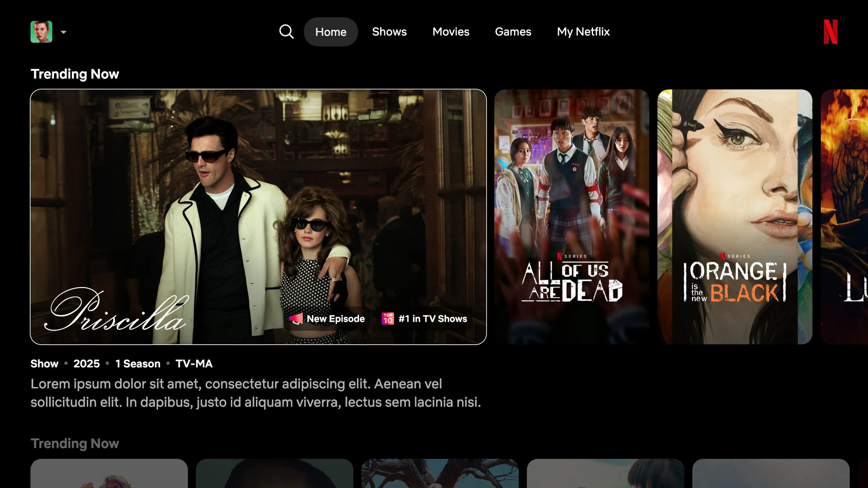The height and width of the screenshot is (488, 868).
Task: Expand the profile switcher dropdown arrow
Action: (x=63, y=32)
